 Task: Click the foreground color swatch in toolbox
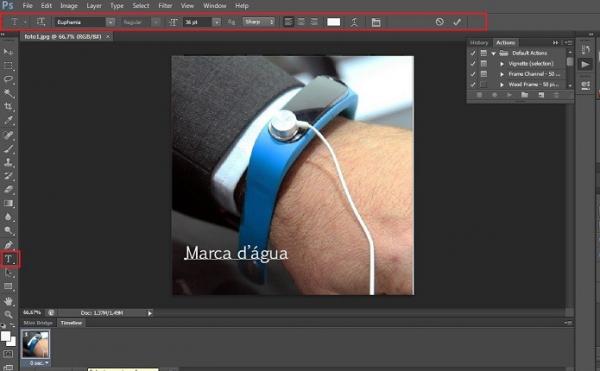[6, 336]
